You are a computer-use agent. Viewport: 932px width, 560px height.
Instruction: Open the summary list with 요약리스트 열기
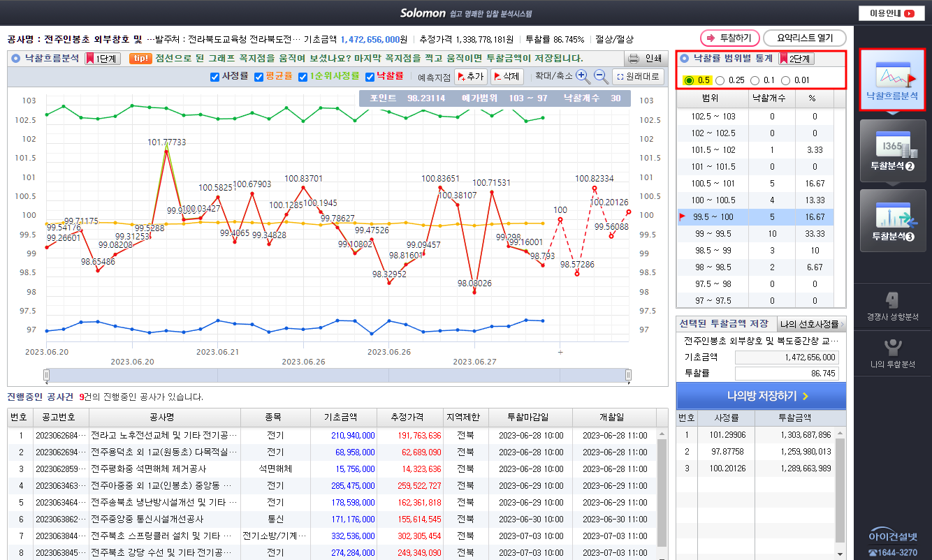click(x=804, y=38)
